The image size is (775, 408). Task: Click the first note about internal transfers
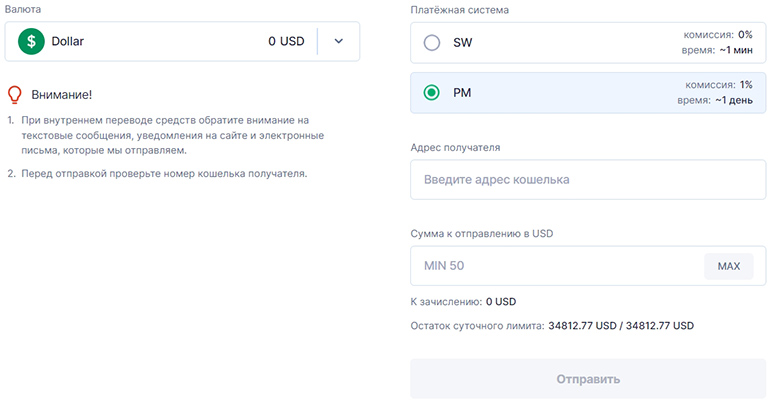(x=172, y=135)
